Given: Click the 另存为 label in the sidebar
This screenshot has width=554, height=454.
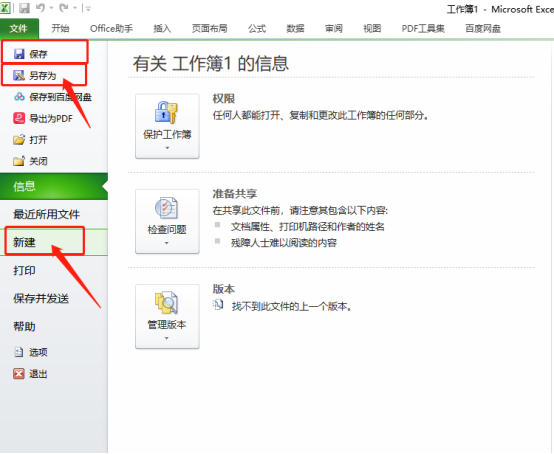Looking at the screenshot, I should [x=43, y=76].
